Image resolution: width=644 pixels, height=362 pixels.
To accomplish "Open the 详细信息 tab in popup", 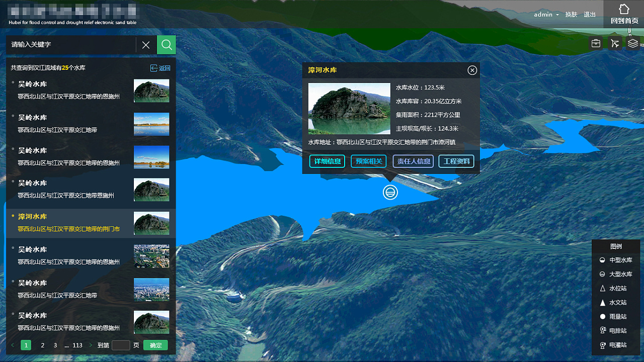I will coord(327,161).
